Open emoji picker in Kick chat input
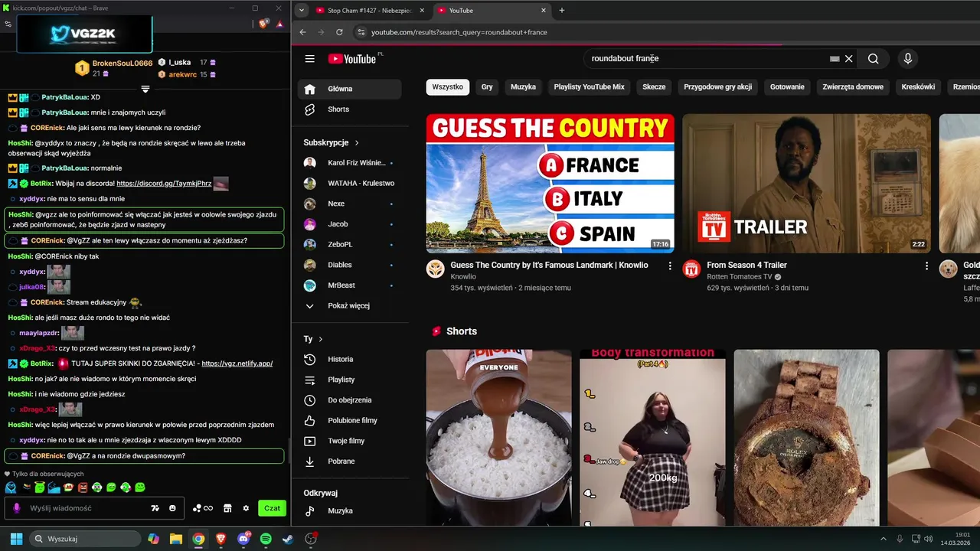This screenshot has width=980, height=551. (172, 508)
